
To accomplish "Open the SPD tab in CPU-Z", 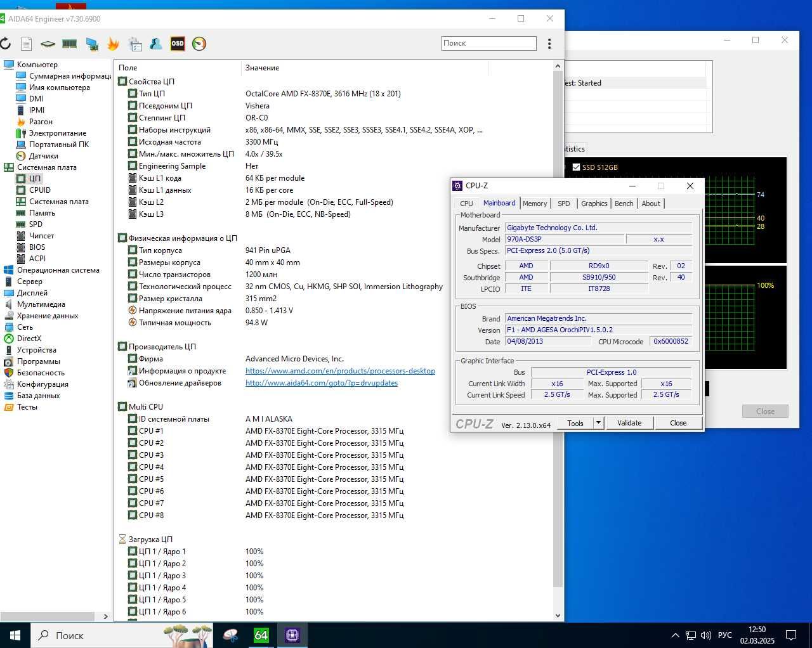I will (x=564, y=204).
